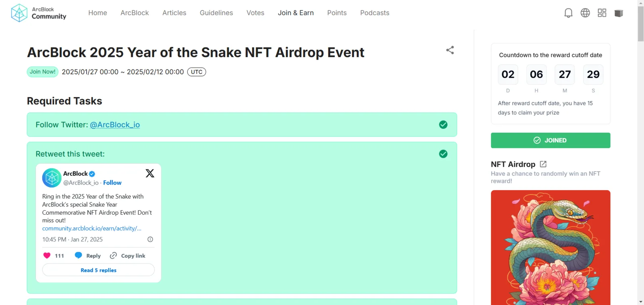The height and width of the screenshot is (305, 644).
Task: Open the wallet icon in header
Action: pyautogui.click(x=619, y=13)
